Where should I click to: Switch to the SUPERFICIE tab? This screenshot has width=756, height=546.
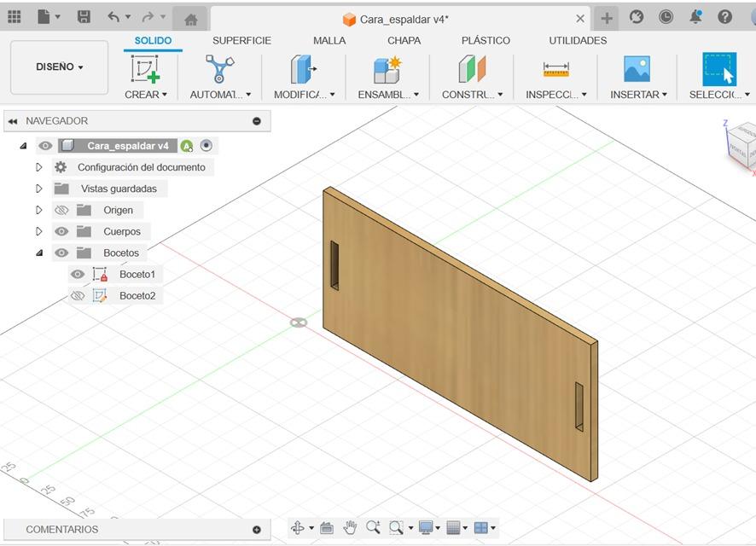click(x=241, y=40)
